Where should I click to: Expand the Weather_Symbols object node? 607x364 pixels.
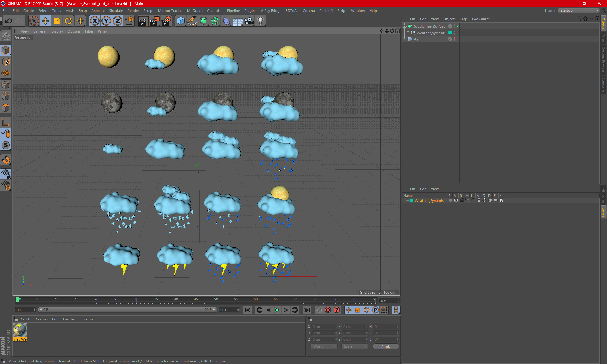408,33
